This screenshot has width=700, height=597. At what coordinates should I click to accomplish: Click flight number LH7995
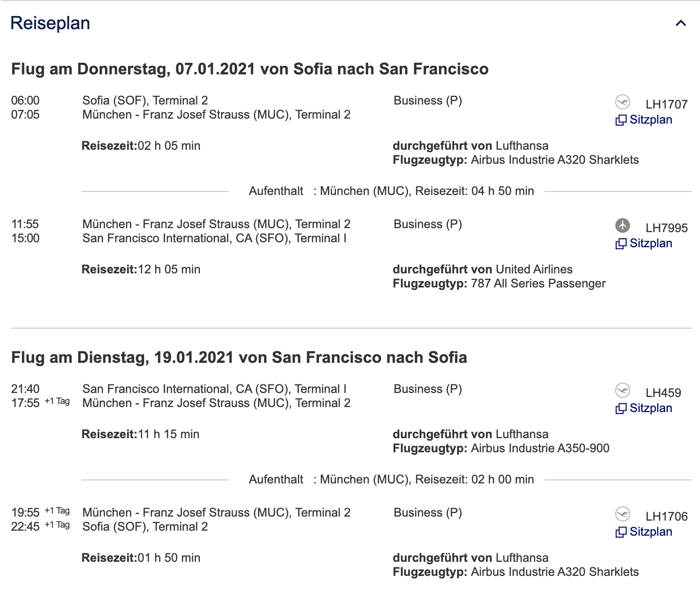point(666,228)
